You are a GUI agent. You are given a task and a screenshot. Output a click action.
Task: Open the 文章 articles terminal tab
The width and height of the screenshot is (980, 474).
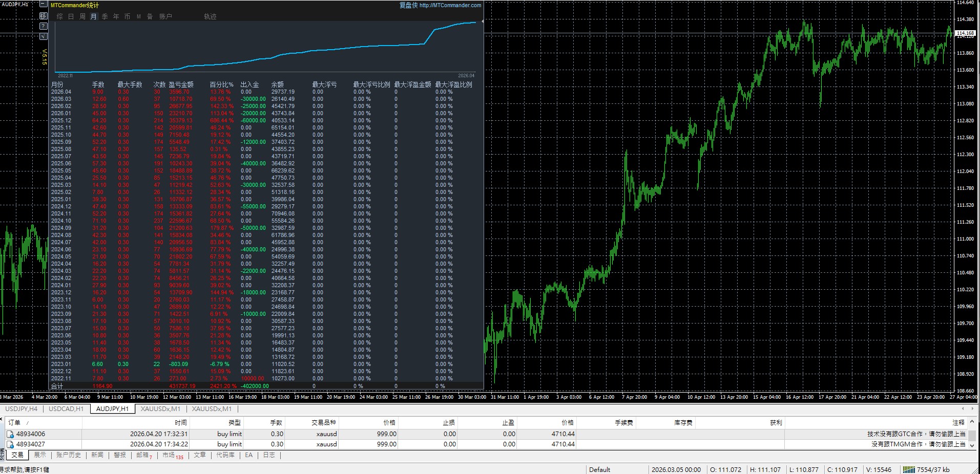tap(200, 455)
